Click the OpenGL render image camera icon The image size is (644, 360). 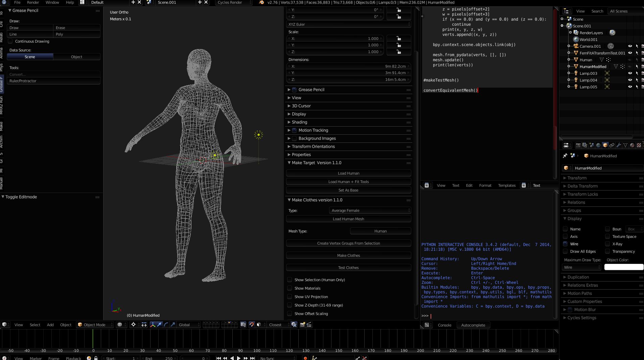302,324
